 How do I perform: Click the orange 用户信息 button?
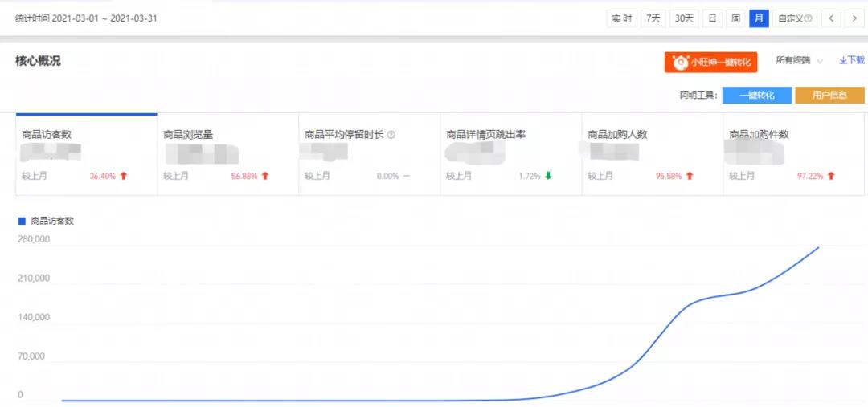[829, 96]
